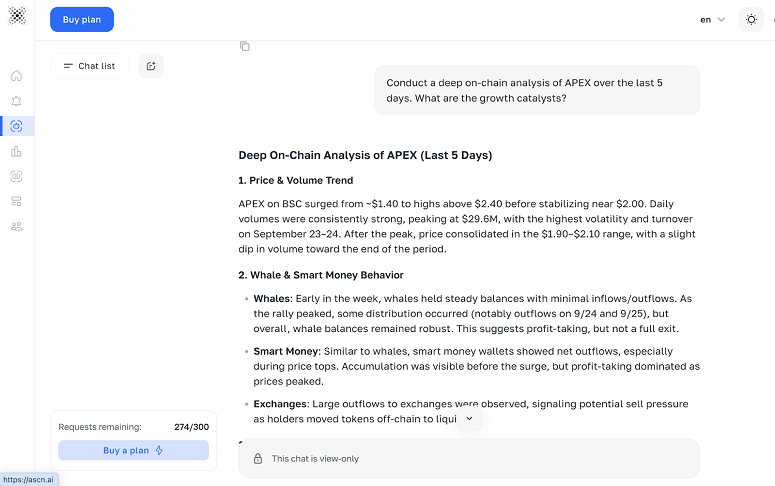Open the alerts bell icon in sidebar
This screenshot has height=486, width=775.
coord(16,101)
